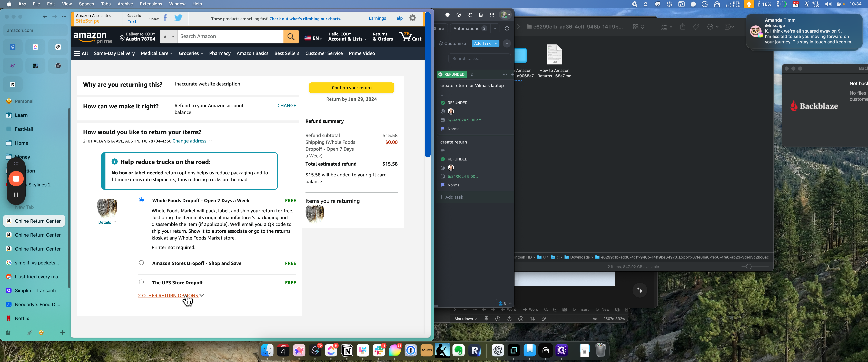The height and width of the screenshot is (362, 868).
Task: Click the link icon in Markdown status bar
Action: pyautogui.click(x=544, y=319)
